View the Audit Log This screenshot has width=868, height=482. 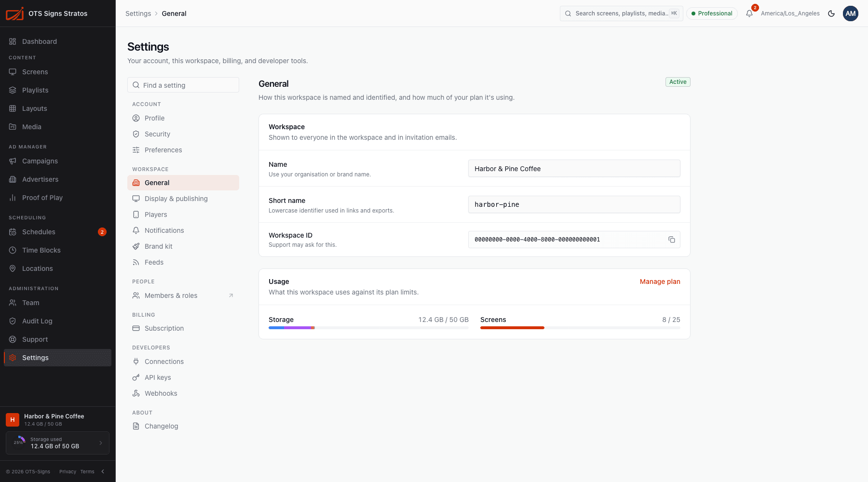pyautogui.click(x=58, y=321)
